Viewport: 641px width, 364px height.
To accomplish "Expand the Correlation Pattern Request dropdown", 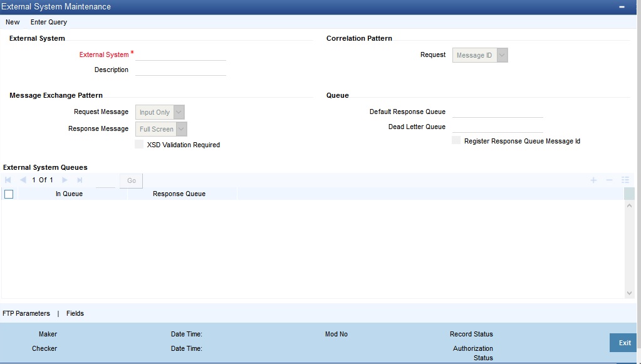I will pyautogui.click(x=480, y=55).
